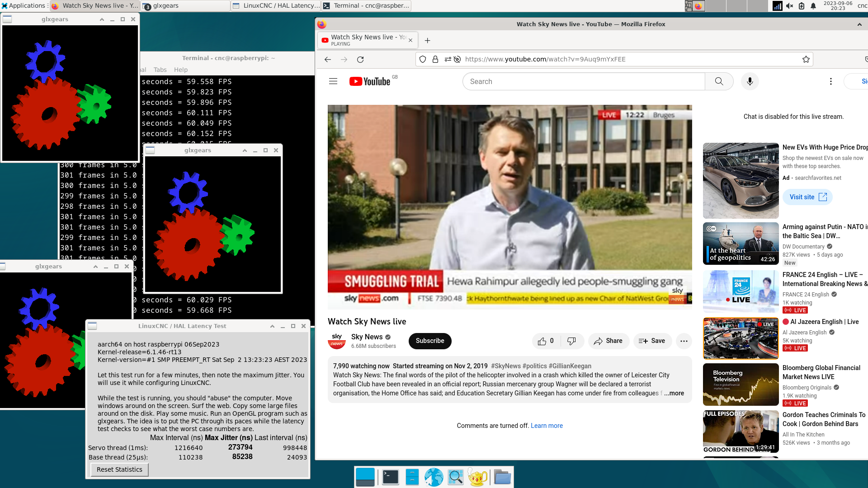The width and height of the screenshot is (868, 488).
Task: Launch terminal emulator from the dock
Action: 390,477
